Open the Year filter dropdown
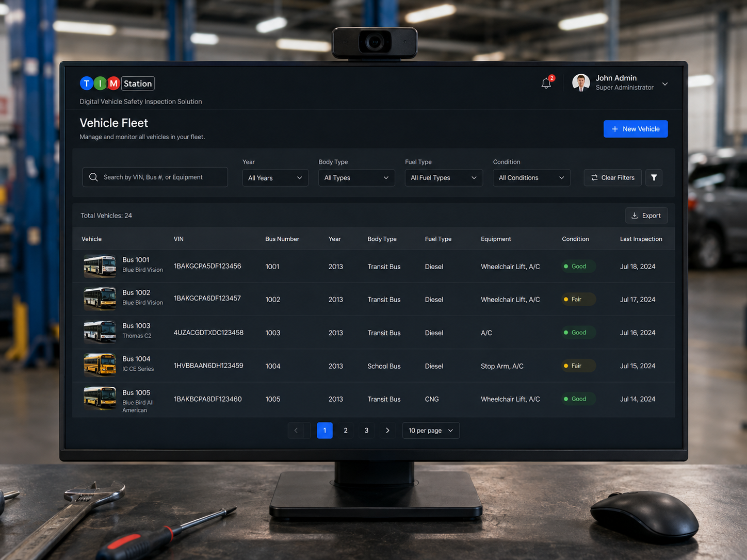 [x=275, y=178]
